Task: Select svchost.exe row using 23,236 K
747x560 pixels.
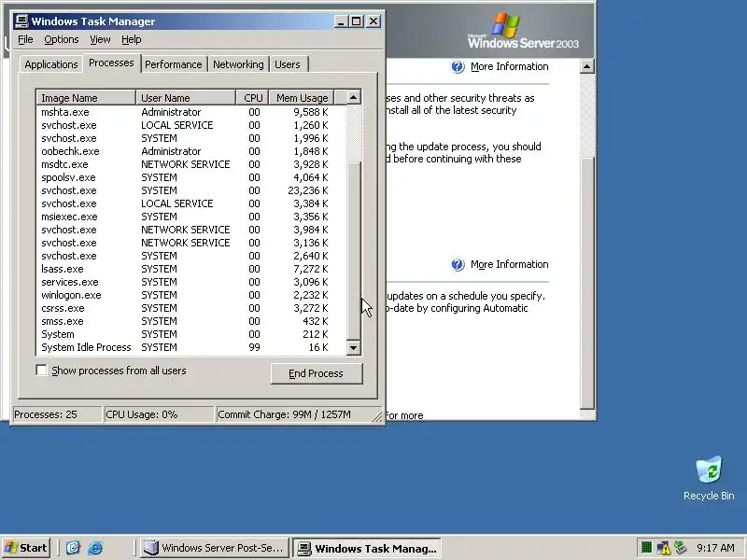Action: point(191,190)
